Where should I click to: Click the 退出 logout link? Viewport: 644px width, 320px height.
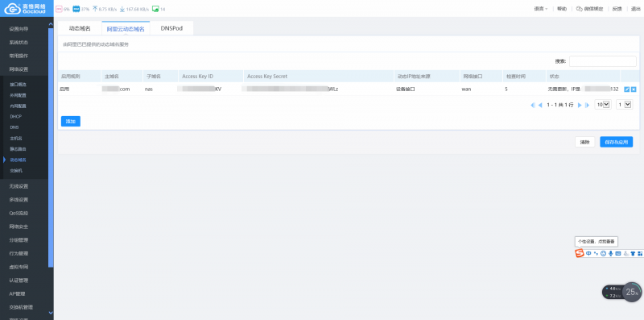636,9
